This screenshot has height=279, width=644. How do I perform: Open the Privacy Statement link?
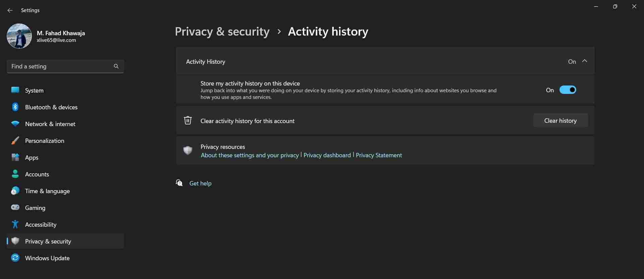pos(379,155)
